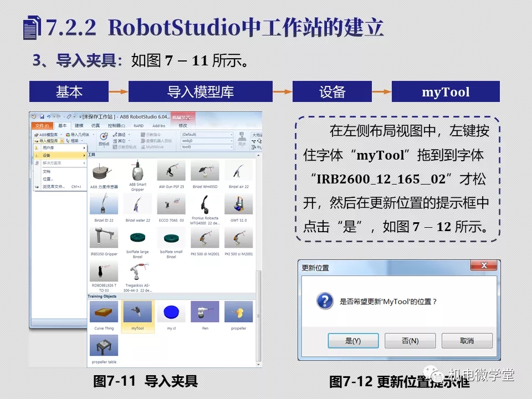The image size is (532, 399).
Task: Choose 位置... in the dropdown menu
Action: pyautogui.click(x=60, y=179)
